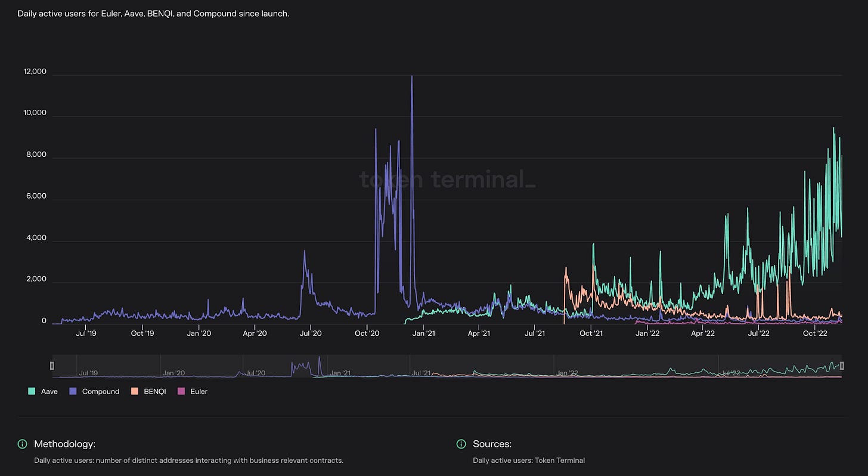Click the Jan '22 main axis label

click(647, 333)
